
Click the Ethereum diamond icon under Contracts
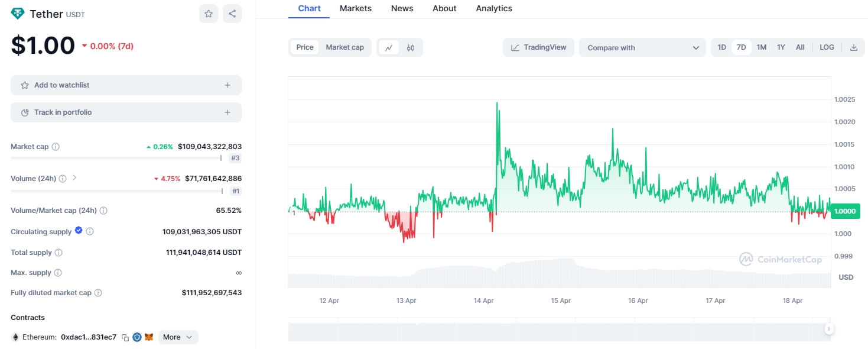click(x=15, y=337)
